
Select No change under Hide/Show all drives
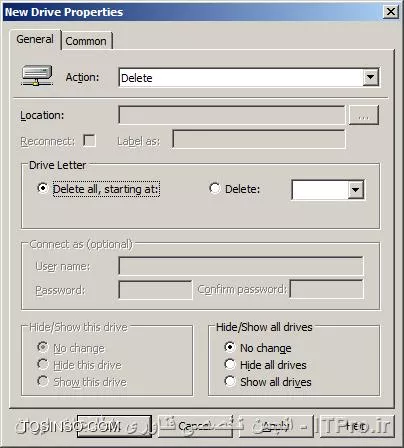click(230, 347)
